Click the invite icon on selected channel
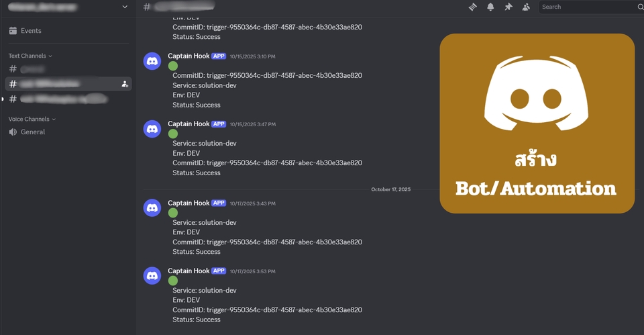 pos(125,84)
